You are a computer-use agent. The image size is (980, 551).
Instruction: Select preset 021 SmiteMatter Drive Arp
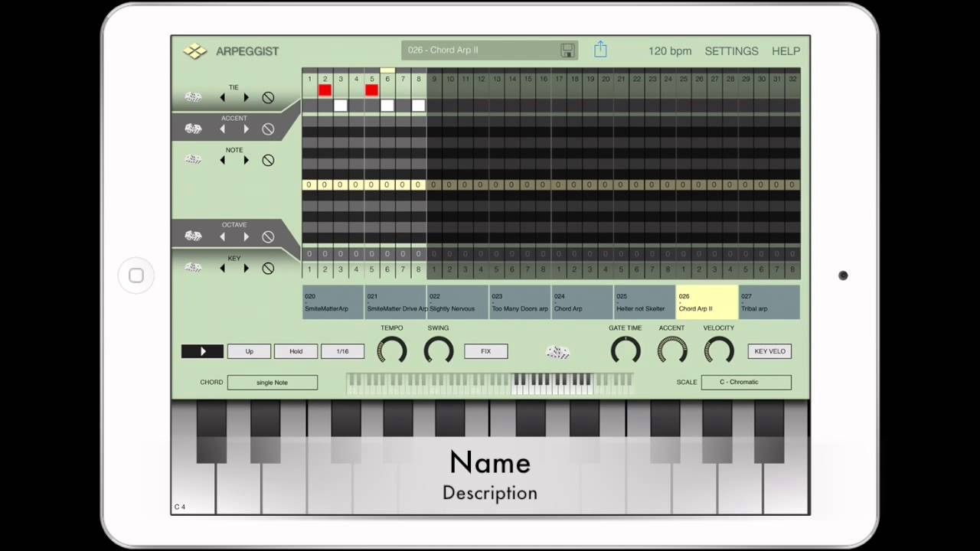pos(395,302)
